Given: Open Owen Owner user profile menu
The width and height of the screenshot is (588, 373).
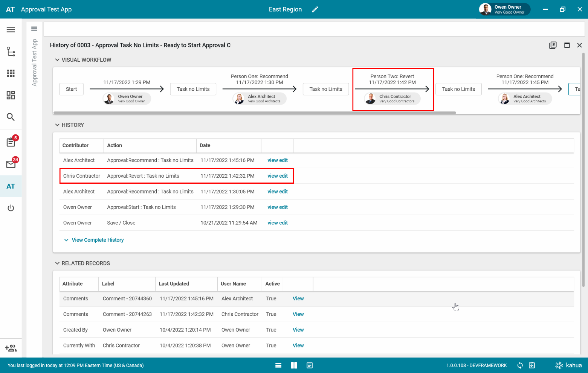Looking at the screenshot, I should [504, 9].
